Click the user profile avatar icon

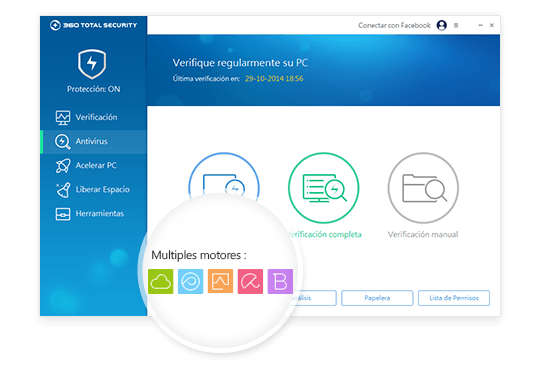point(442,25)
